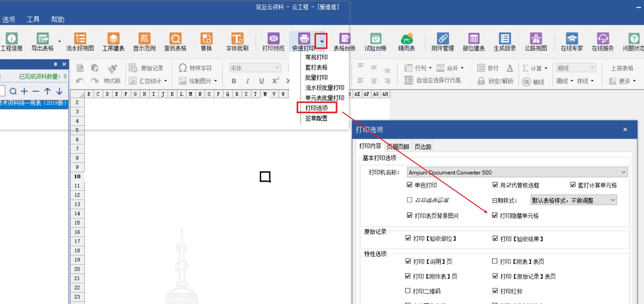Click the 晴雨表 weather table icon

click(407, 42)
